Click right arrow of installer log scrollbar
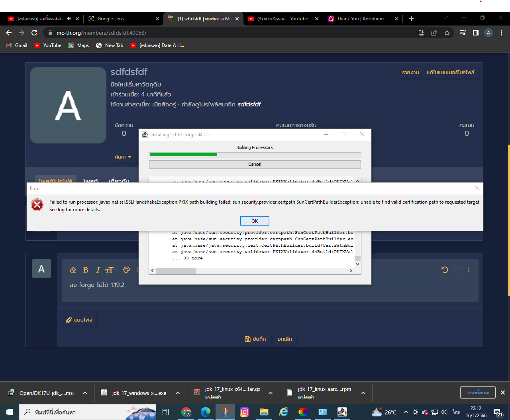 (x=351, y=271)
